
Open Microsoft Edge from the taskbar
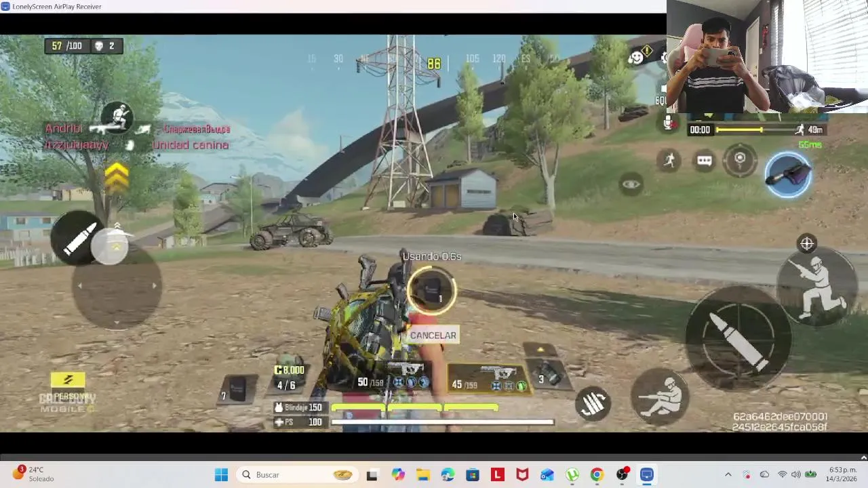pyautogui.click(x=448, y=474)
